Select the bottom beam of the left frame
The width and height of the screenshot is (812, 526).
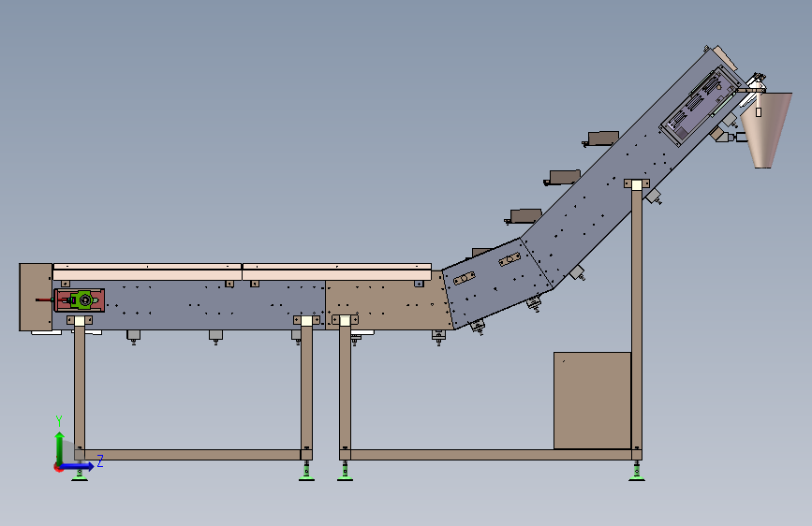193,455
